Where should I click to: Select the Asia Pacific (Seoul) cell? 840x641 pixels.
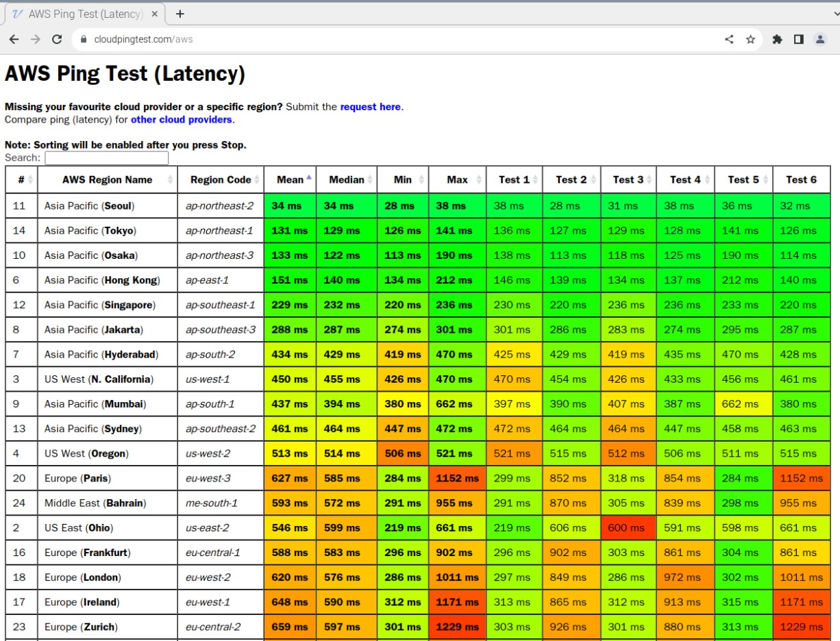coord(108,205)
